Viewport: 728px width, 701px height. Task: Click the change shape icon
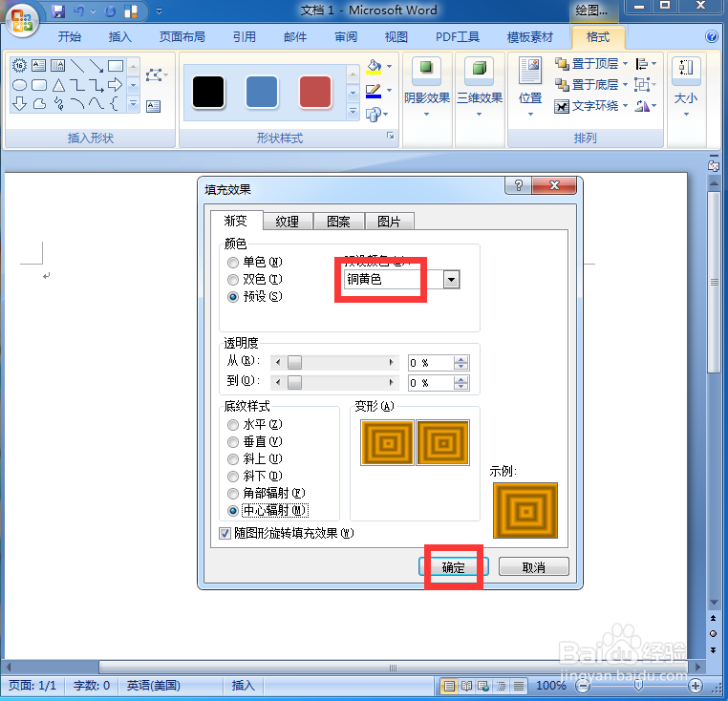(374, 115)
